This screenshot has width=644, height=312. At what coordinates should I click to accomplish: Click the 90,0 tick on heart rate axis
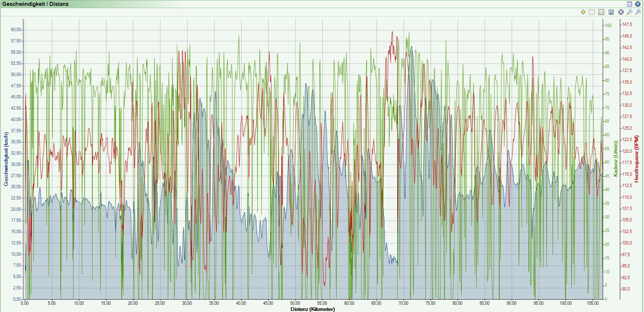(x=626, y=289)
